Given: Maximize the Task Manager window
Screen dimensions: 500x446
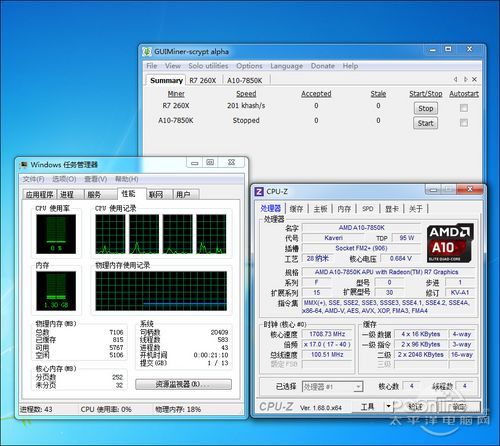Looking at the screenshot, I should 210,162.
